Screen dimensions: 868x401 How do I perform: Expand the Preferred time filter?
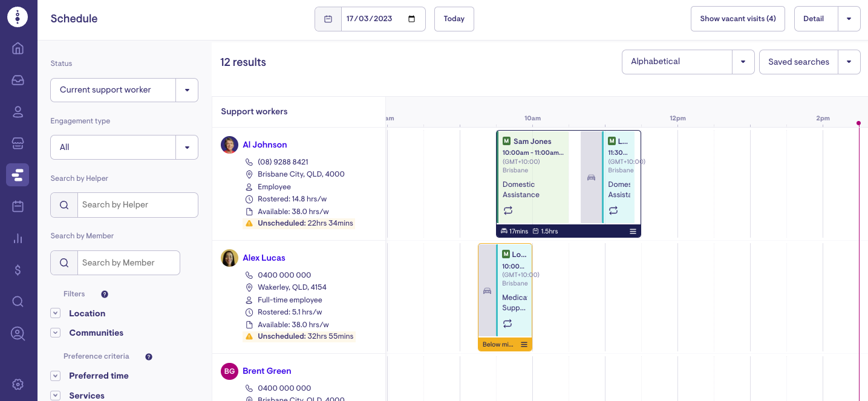point(56,376)
